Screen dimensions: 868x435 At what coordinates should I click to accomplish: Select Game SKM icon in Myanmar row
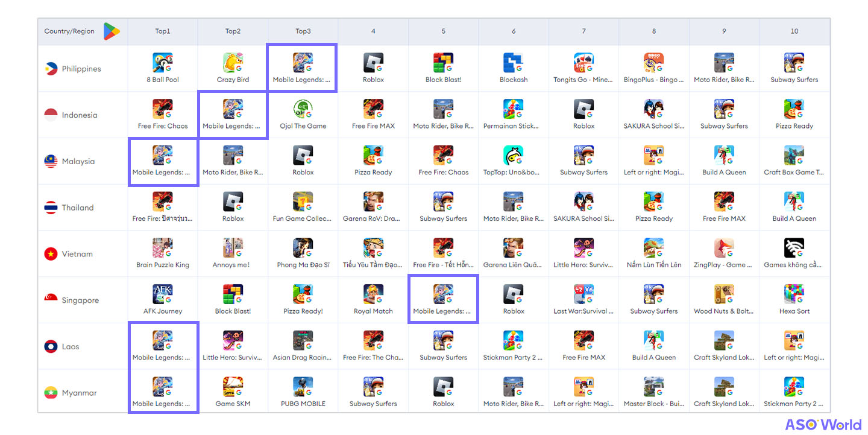[x=233, y=387]
